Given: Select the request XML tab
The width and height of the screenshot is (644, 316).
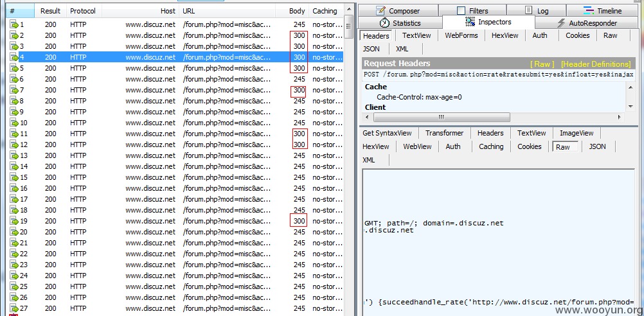Looking at the screenshot, I should click(402, 49).
